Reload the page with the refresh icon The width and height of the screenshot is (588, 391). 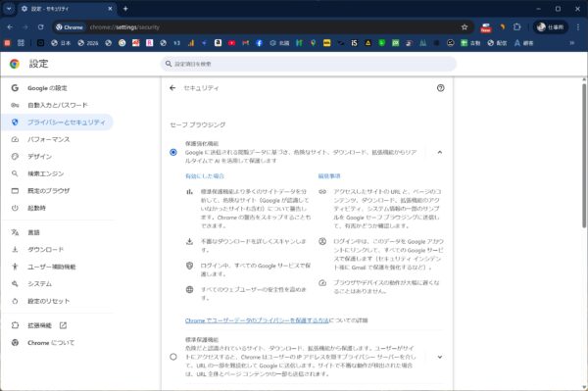pos(40,27)
